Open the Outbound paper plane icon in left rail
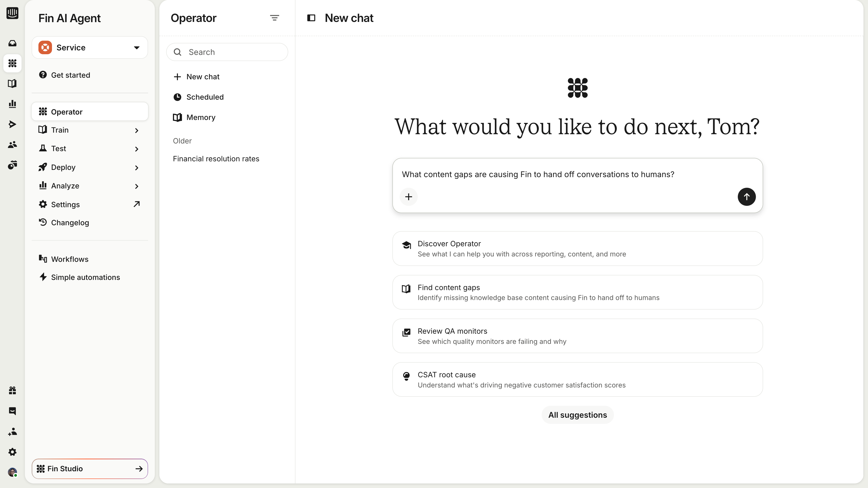Screen dimensions: 868x488 click(x=12, y=124)
